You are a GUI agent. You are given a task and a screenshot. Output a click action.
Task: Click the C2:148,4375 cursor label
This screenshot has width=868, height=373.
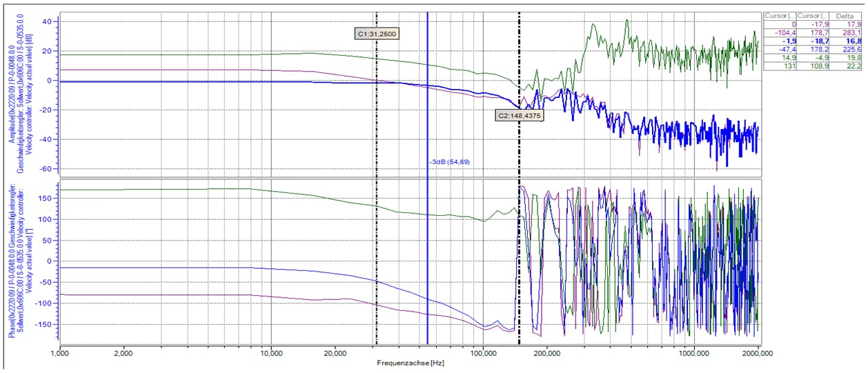tap(519, 116)
